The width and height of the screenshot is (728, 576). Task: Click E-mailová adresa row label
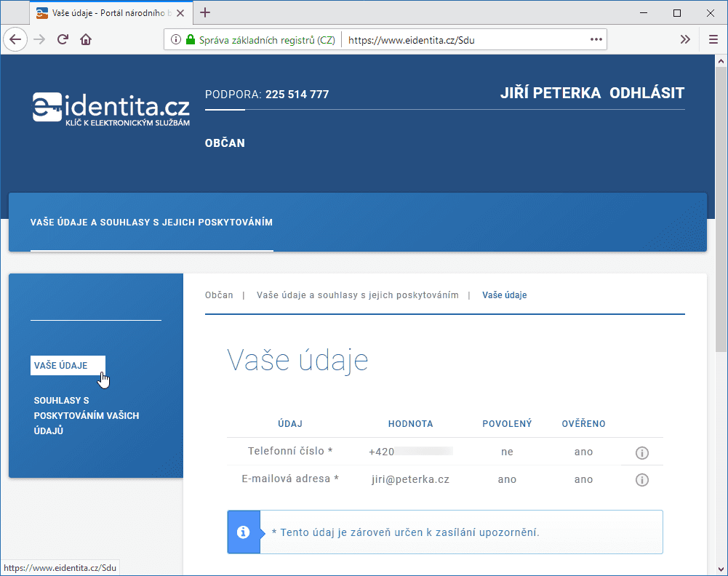290,479
